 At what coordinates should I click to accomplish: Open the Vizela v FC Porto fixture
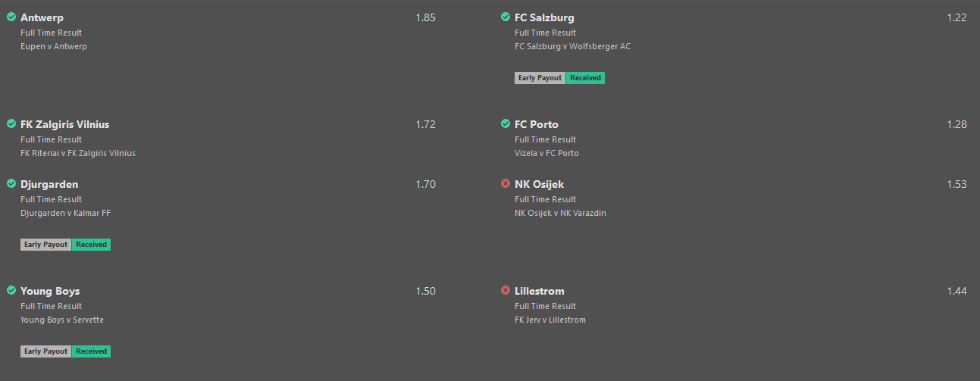point(546,153)
